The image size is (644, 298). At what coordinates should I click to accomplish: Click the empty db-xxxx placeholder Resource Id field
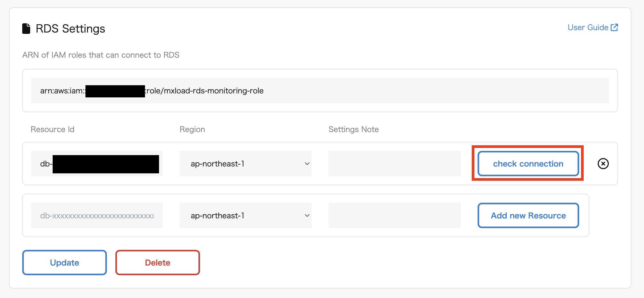97,215
